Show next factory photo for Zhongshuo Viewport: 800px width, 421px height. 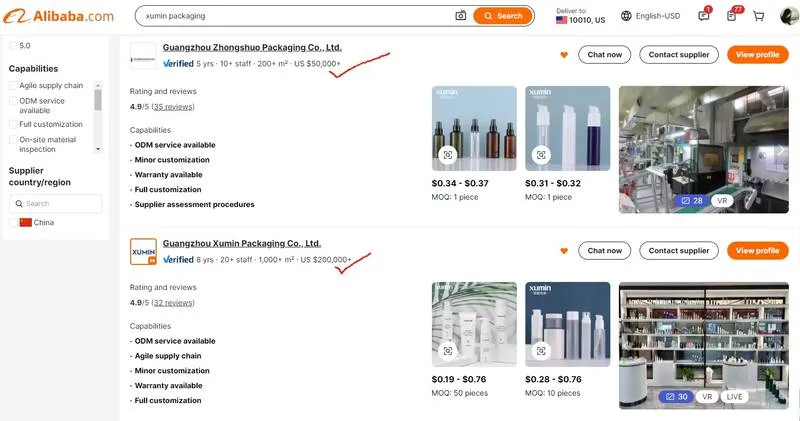coord(781,150)
